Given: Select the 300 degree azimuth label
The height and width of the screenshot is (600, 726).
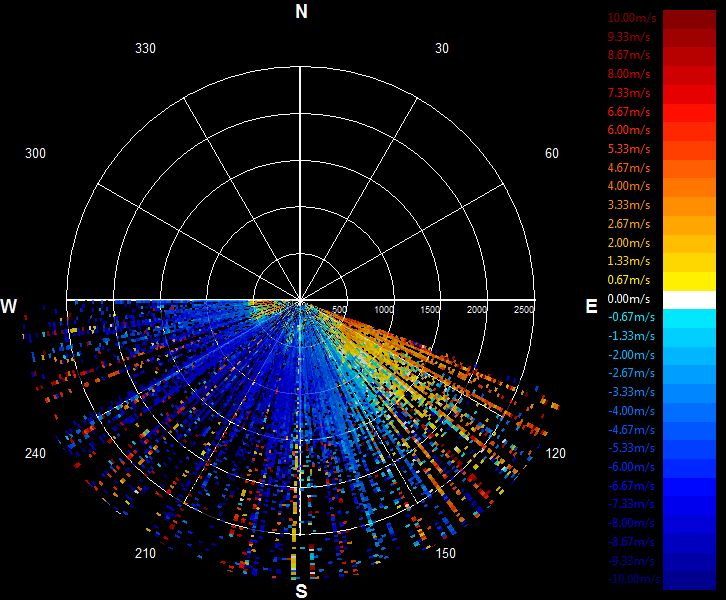Looking at the screenshot, I should tap(35, 153).
